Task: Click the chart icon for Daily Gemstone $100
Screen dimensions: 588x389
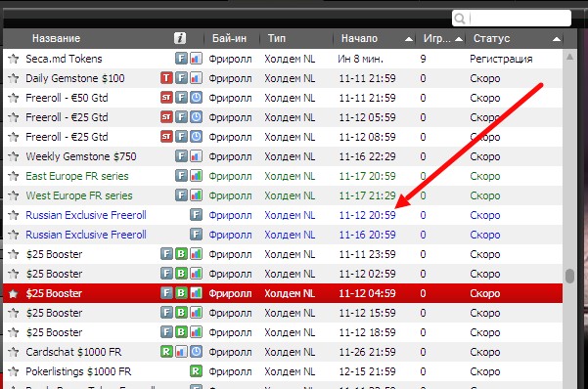Action: click(x=196, y=78)
